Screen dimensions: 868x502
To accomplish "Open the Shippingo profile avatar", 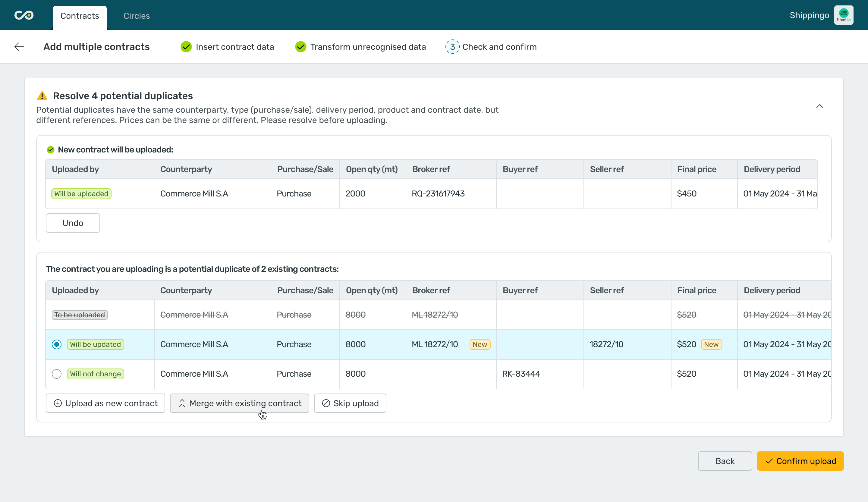I will tap(844, 15).
